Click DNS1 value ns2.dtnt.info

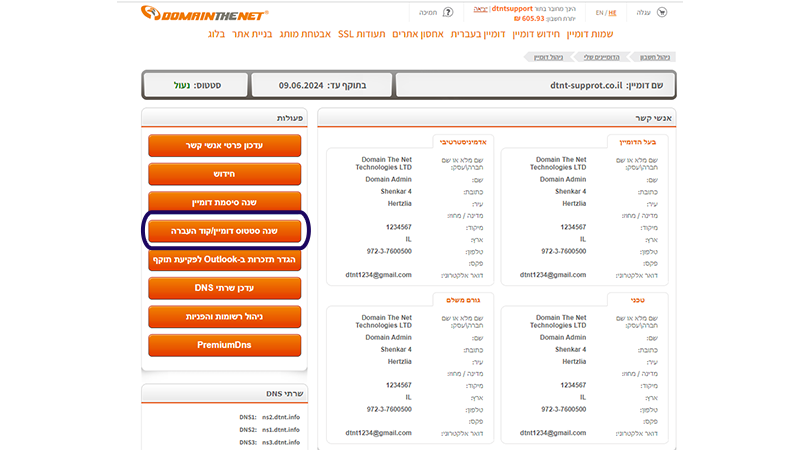click(281, 417)
